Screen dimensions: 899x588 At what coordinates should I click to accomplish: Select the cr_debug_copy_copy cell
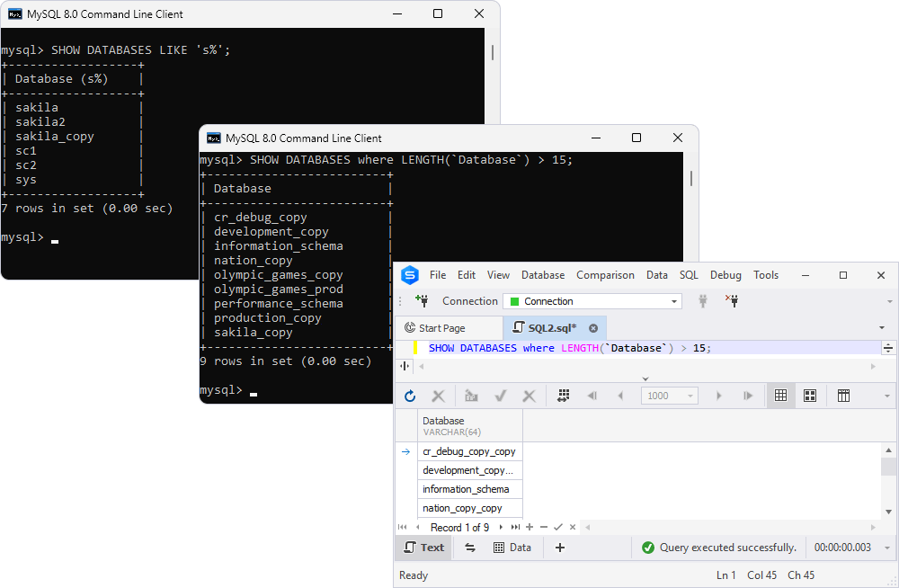click(x=470, y=452)
